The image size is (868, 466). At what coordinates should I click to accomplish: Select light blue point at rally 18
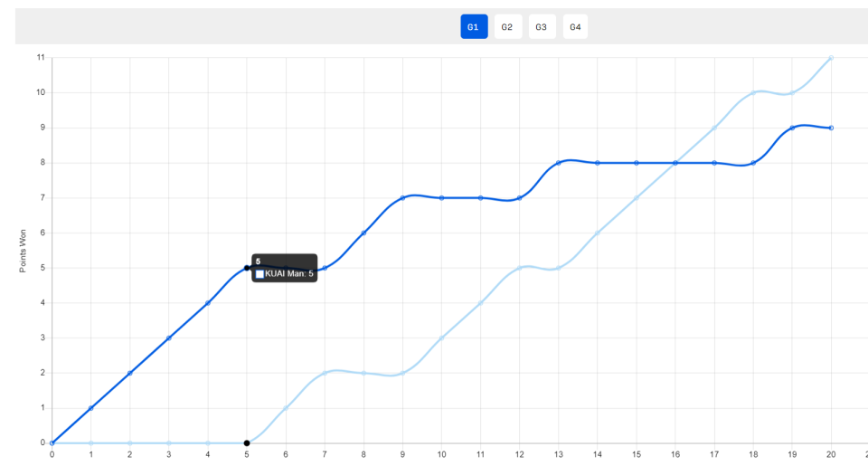(753, 92)
